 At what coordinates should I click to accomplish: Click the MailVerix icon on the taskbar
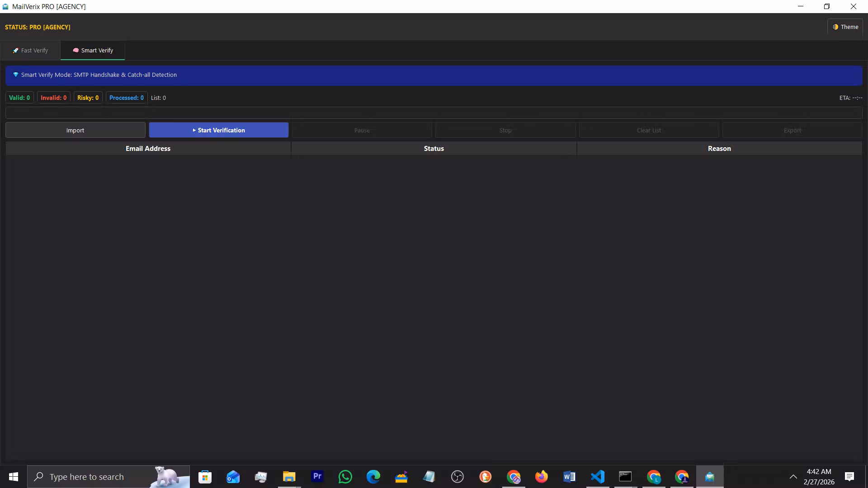[x=710, y=477]
